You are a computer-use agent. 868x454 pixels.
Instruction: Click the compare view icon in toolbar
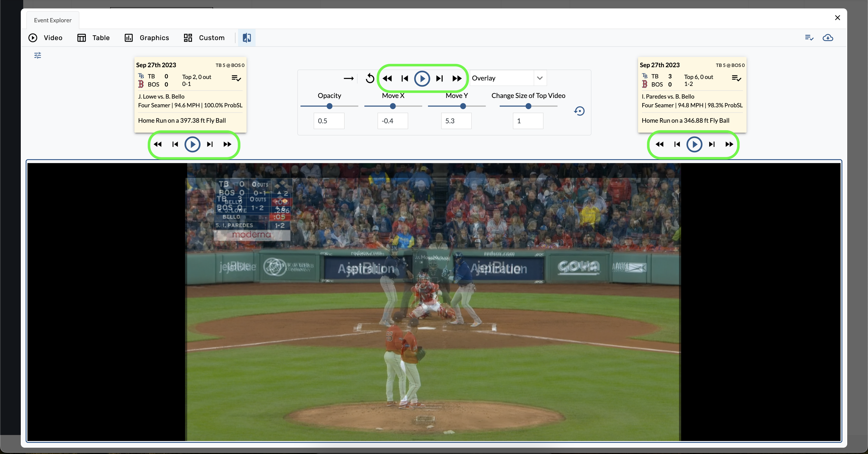pyautogui.click(x=247, y=38)
